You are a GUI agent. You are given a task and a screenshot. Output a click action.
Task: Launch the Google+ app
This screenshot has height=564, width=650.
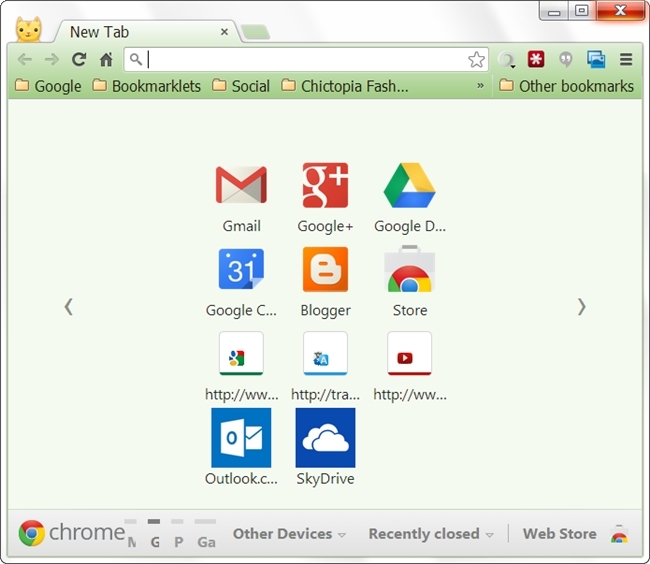click(325, 185)
